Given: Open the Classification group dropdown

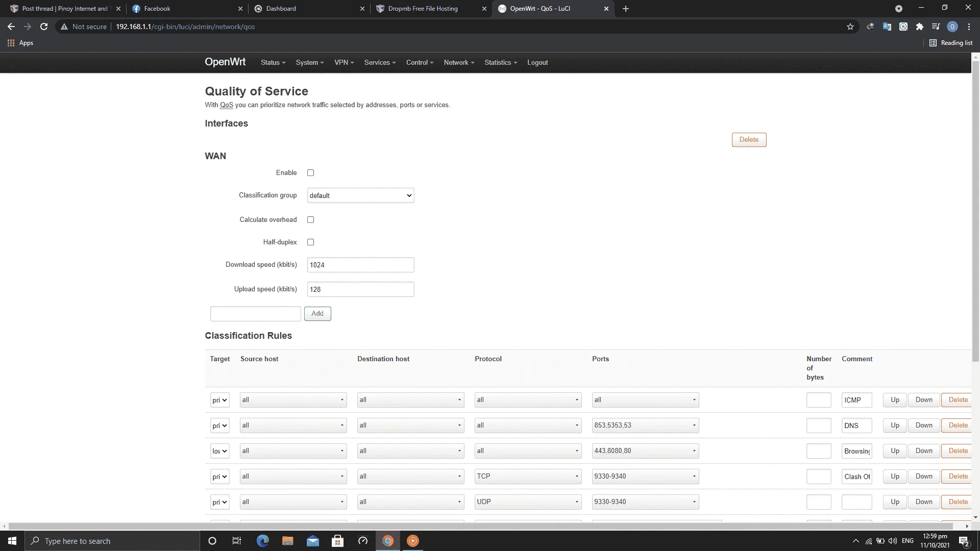Looking at the screenshot, I should [x=360, y=195].
